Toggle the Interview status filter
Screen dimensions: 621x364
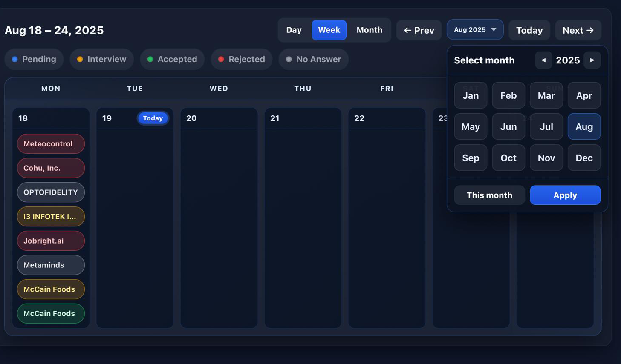[101, 59]
